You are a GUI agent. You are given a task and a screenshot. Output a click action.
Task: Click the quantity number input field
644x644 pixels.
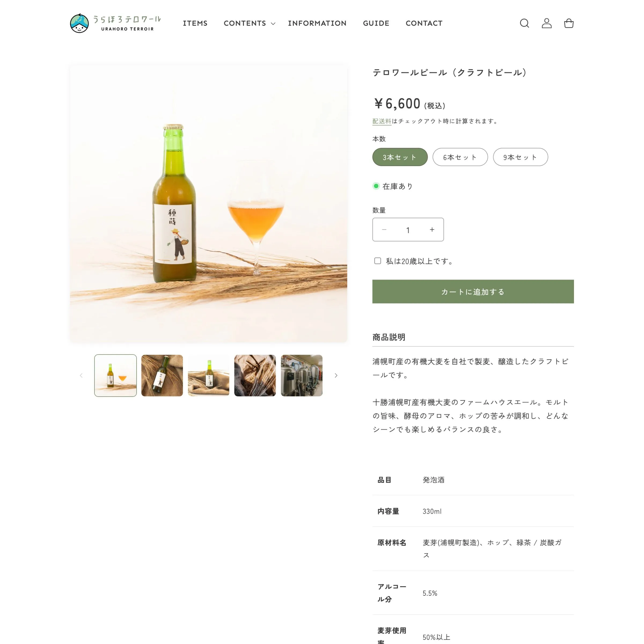pyautogui.click(x=408, y=230)
